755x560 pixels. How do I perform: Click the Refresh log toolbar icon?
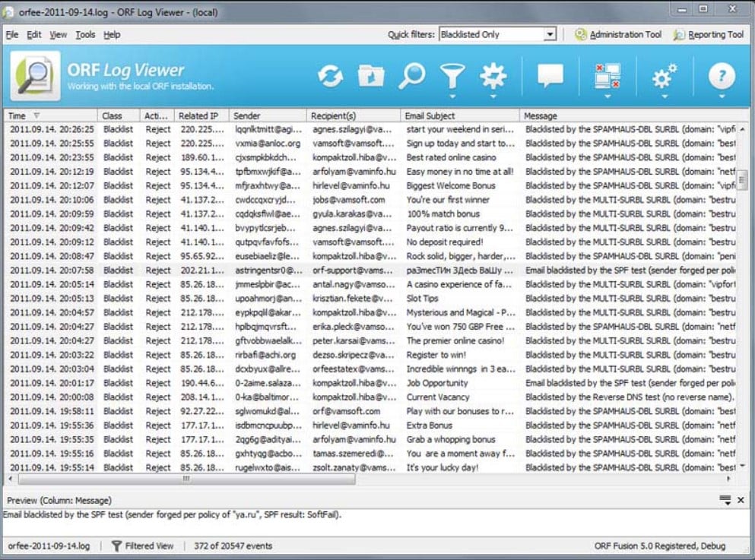point(330,76)
